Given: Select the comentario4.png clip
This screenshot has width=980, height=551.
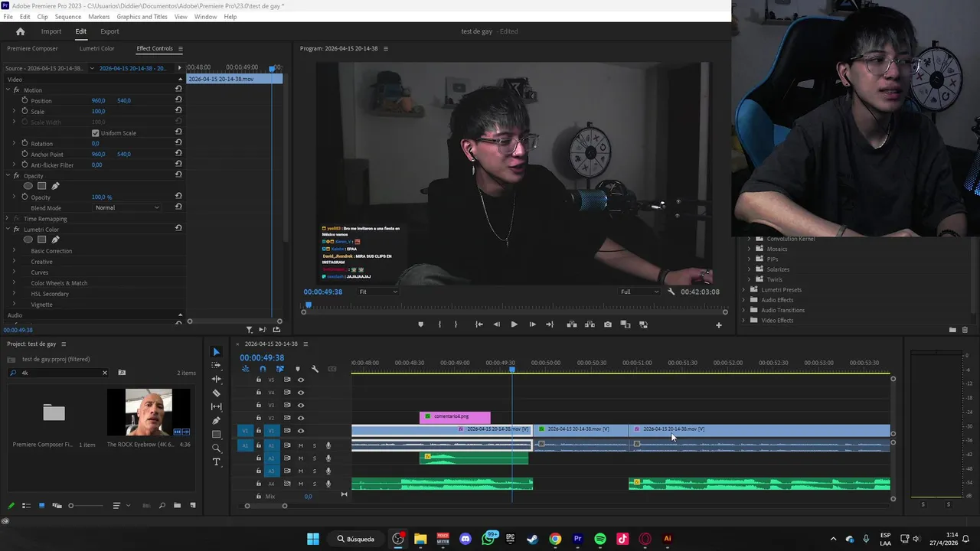Looking at the screenshot, I should [455, 417].
